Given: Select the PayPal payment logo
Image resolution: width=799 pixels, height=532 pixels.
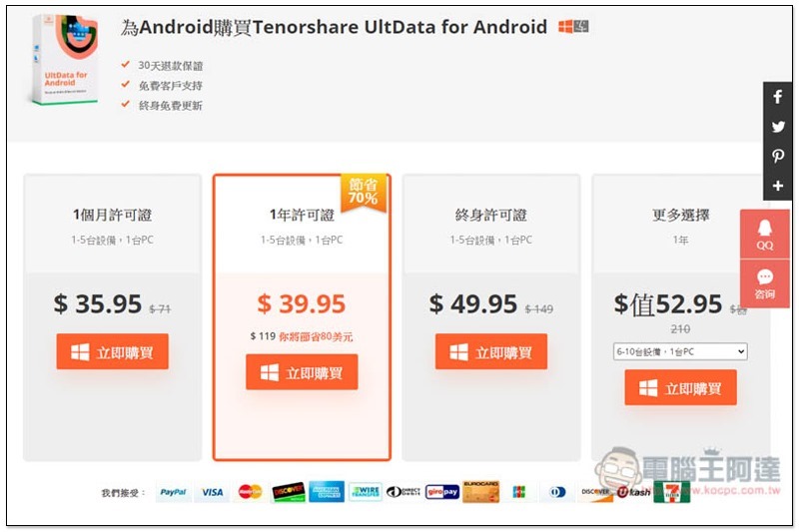Looking at the screenshot, I should [x=173, y=492].
